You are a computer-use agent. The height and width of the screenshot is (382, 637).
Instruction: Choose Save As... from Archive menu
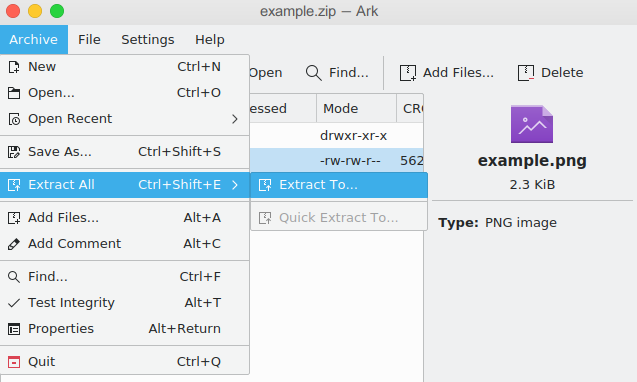[124, 152]
